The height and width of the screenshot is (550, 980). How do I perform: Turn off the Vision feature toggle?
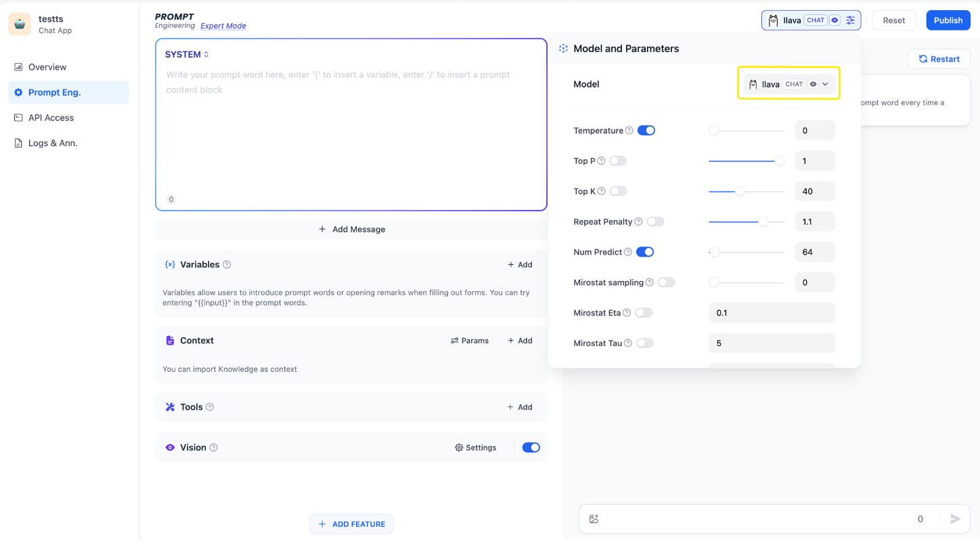(531, 448)
